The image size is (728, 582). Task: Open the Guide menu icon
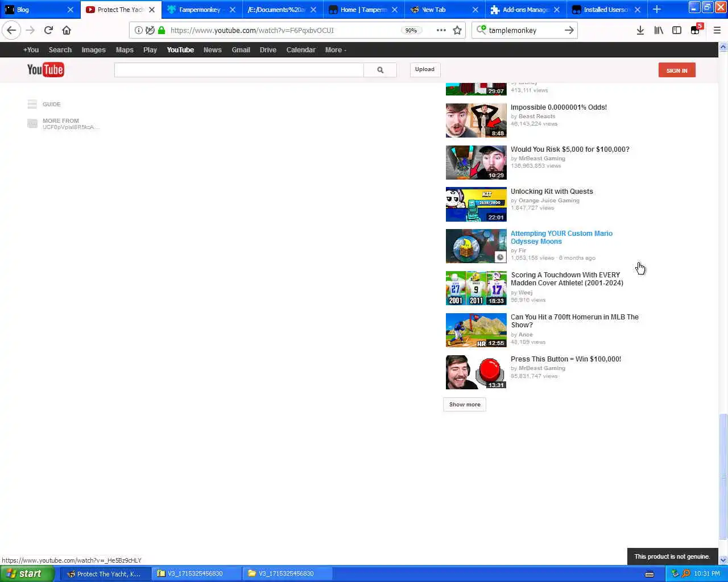32,104
